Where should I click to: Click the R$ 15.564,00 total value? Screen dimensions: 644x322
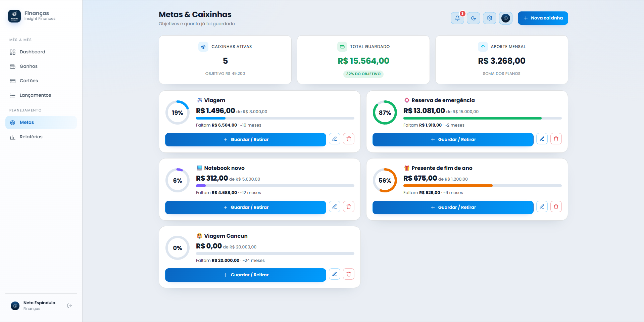click(x=363, y=61)
